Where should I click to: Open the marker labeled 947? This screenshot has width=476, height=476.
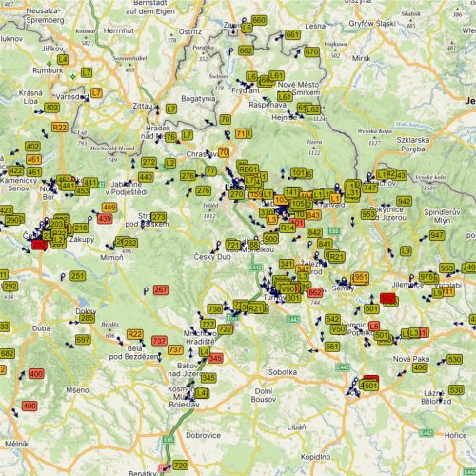click(437, 235)
